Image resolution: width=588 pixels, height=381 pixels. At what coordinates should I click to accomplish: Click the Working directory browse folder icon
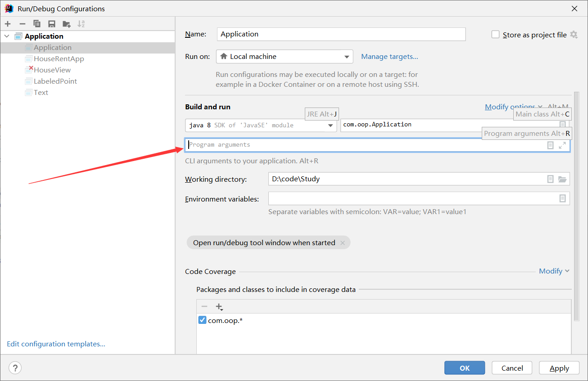562,179
